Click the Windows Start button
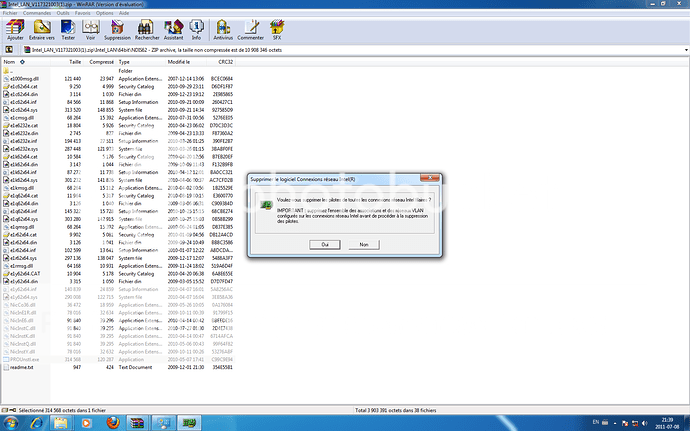 tap(10, 423)
